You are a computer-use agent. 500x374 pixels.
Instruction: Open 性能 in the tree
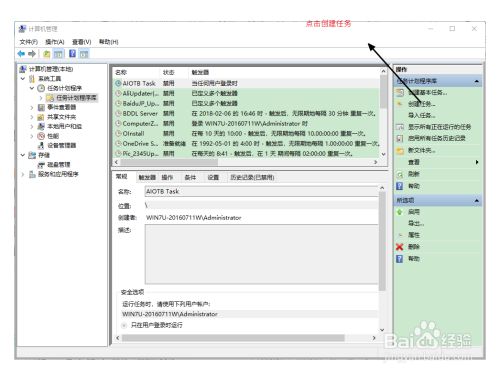coord(53,136)
